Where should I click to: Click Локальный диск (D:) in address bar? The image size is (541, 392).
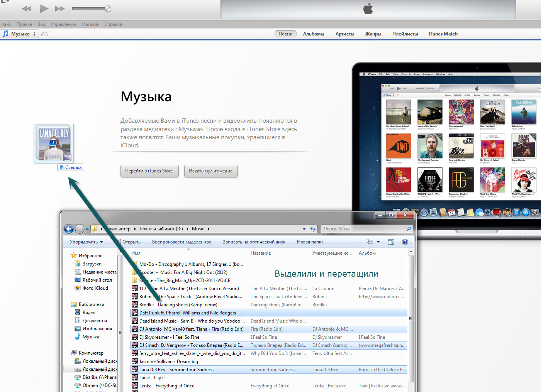(161, 229)
